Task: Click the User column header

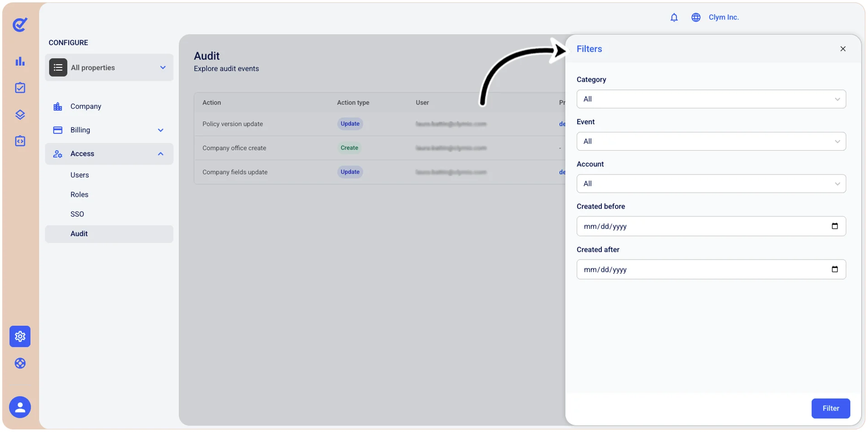Action: [422, 103]
